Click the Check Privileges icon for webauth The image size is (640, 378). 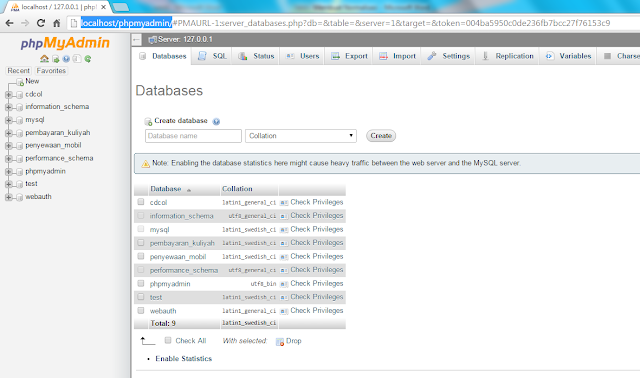pos(284,311)
